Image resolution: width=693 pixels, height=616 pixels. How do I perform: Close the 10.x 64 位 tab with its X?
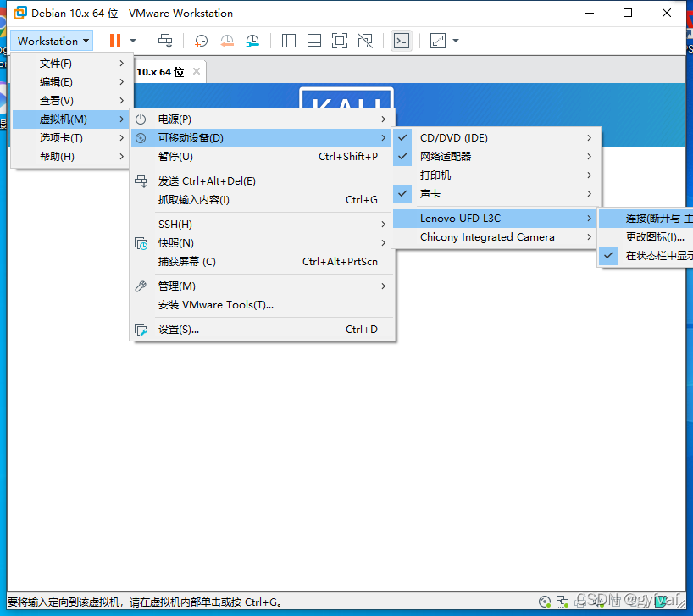tap(197, 71)
